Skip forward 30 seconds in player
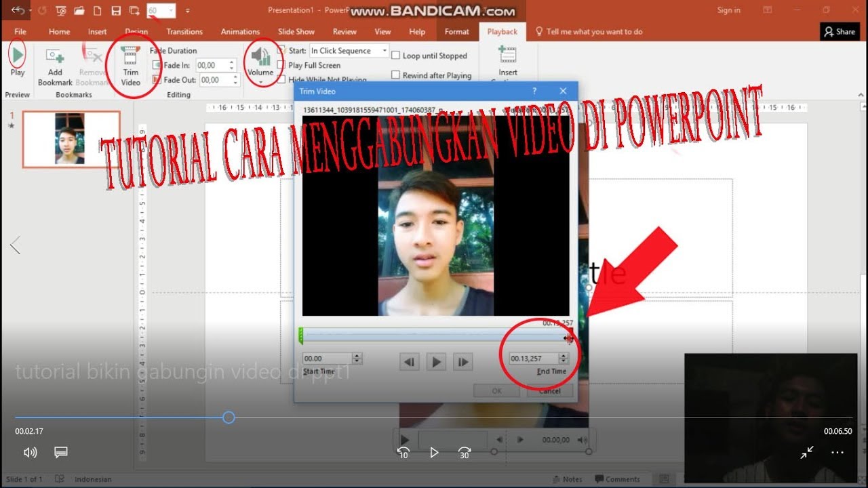 [465, 452]
